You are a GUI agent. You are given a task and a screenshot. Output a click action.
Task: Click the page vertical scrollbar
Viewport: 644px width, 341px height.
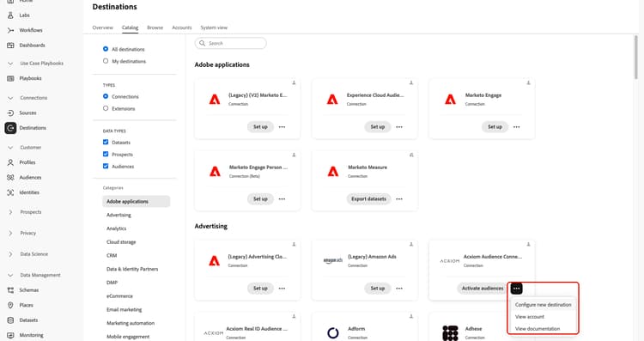635,58
